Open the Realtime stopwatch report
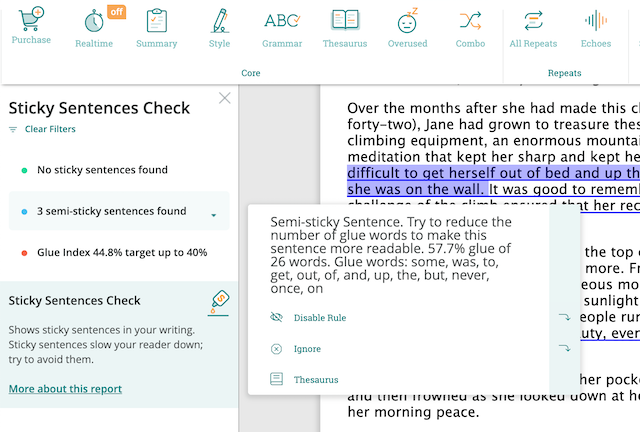Viewport: 640px width, 432px height. [94, 21]
